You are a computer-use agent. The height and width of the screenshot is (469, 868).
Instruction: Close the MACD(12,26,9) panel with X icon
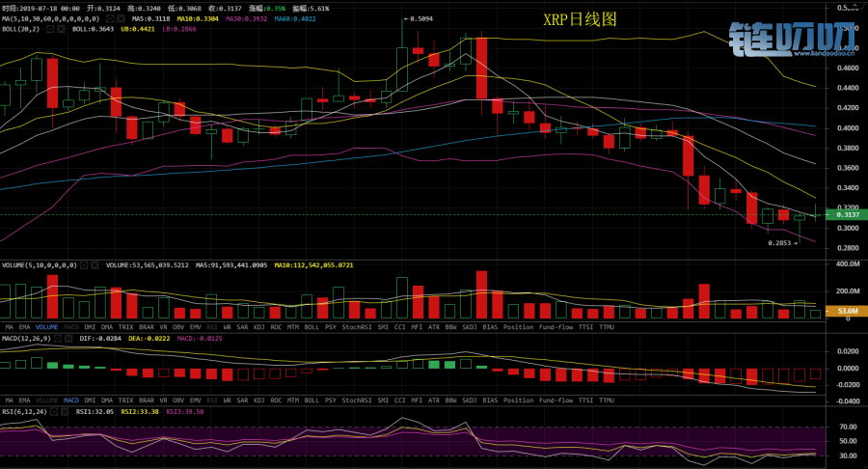click(68, 339)
